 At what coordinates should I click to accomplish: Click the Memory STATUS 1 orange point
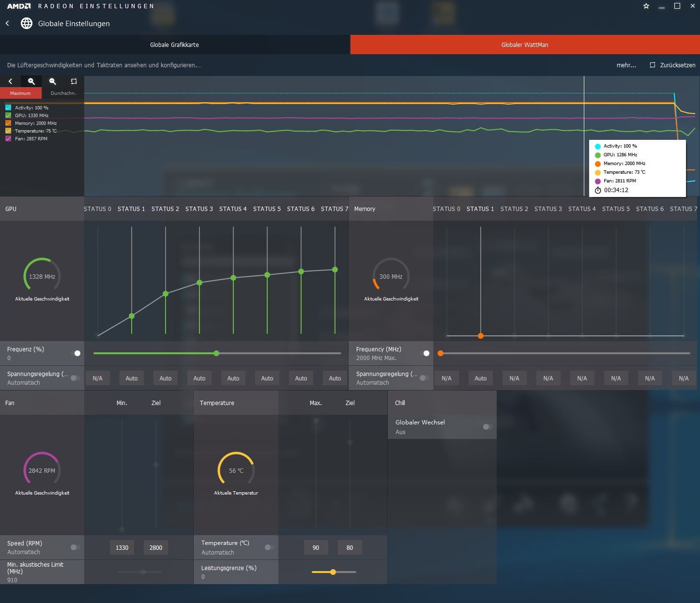(481, 336)
